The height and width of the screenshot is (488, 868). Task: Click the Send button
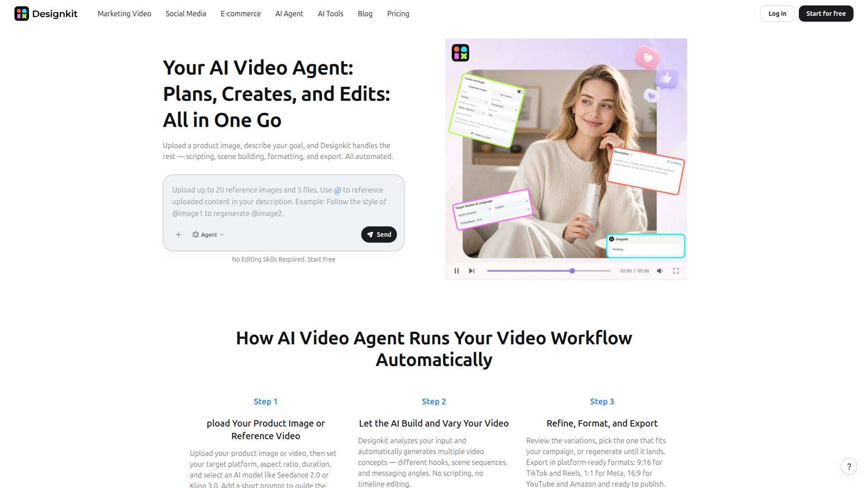[379, 235]
